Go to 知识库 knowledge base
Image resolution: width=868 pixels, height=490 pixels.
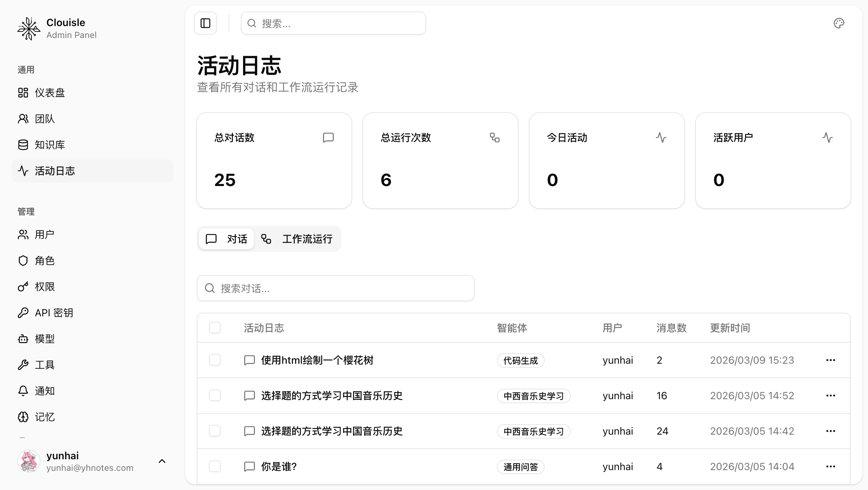pyautogui.click(x=50, y=145)
